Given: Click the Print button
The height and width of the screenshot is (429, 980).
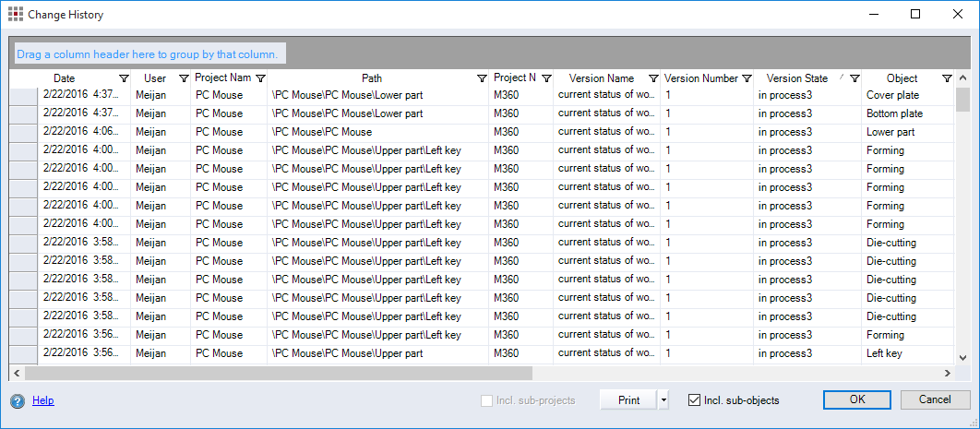Looking at the screenshot, I should pos(628,400).
